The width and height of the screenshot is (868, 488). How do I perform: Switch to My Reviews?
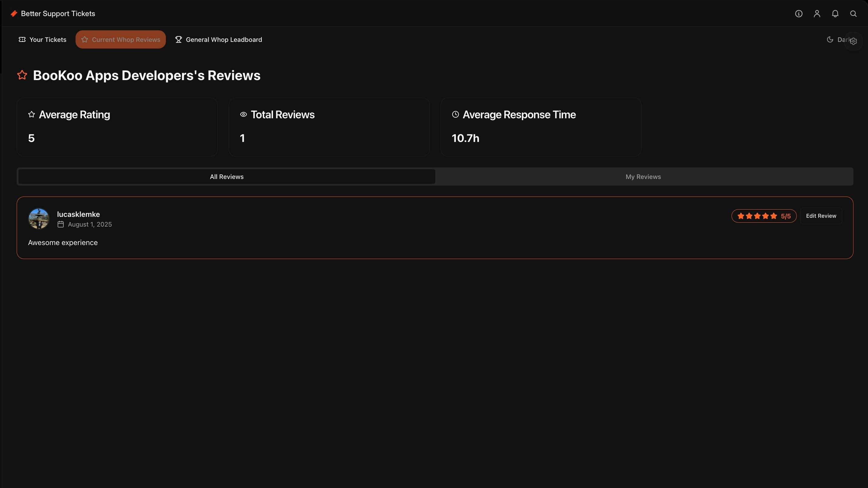[643, 177]
